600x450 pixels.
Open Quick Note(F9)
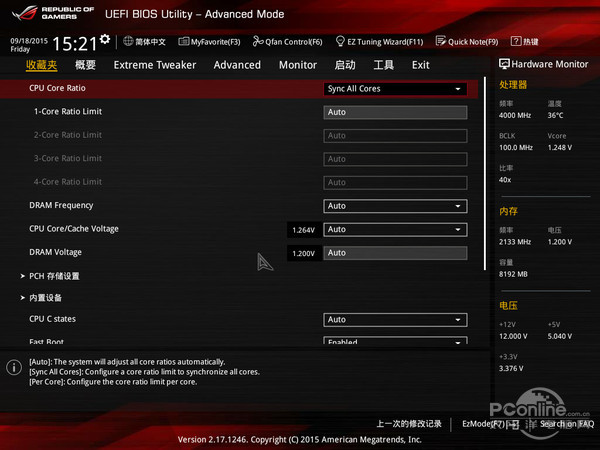click(467, 42)
